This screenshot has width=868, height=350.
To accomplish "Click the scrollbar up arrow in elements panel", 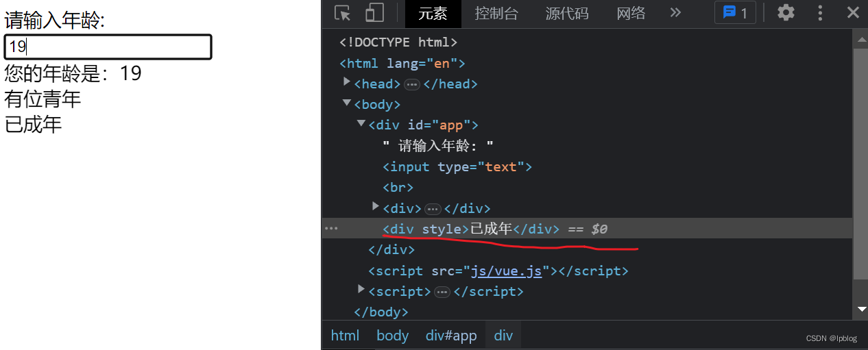I will pyautogui.click(x=862, y=38).
